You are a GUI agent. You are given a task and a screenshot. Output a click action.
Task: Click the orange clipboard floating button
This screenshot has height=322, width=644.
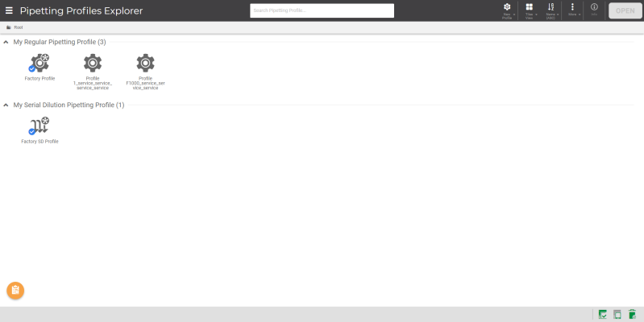click(x=15, y=291)
